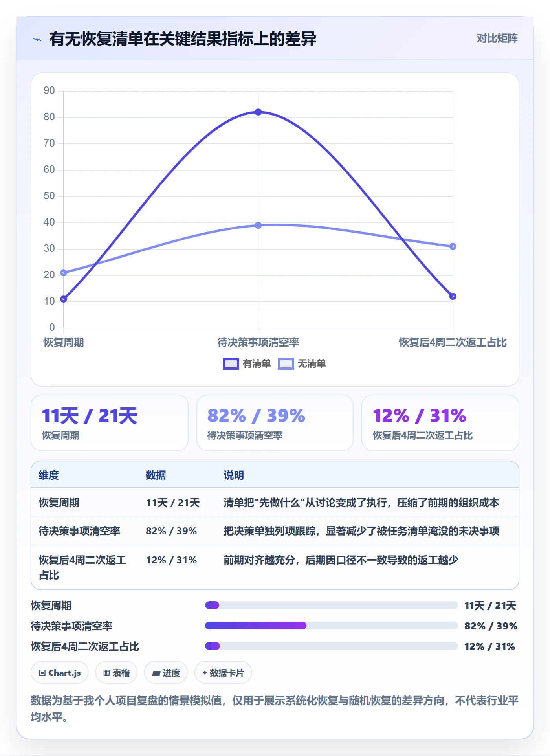550x756 pixels.
Task: Toggle the 有清单 legend swatch
Action: (x=231, y=364)
